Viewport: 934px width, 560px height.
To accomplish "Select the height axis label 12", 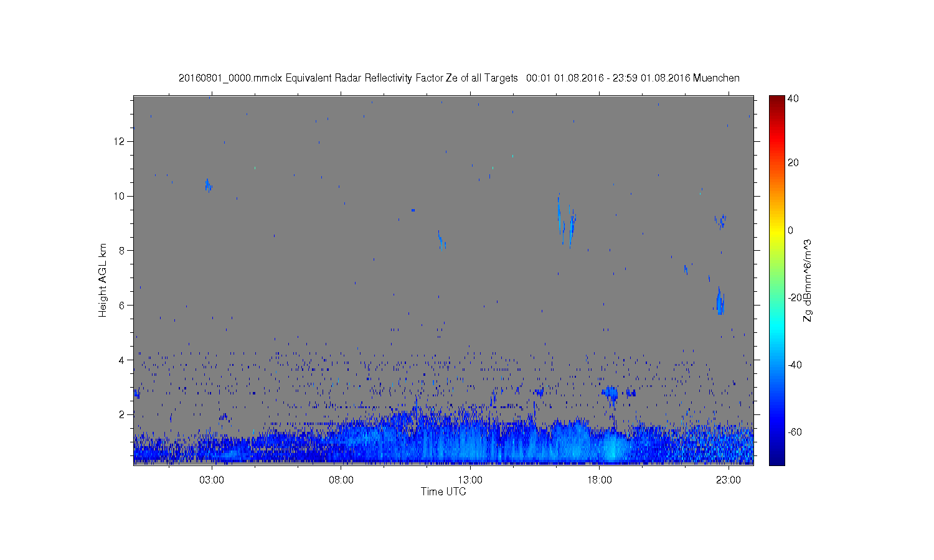I will point(120,141).
